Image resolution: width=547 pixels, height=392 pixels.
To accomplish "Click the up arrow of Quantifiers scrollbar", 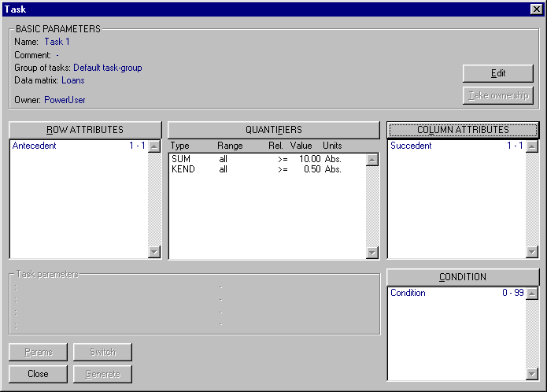I will (372, 160).
